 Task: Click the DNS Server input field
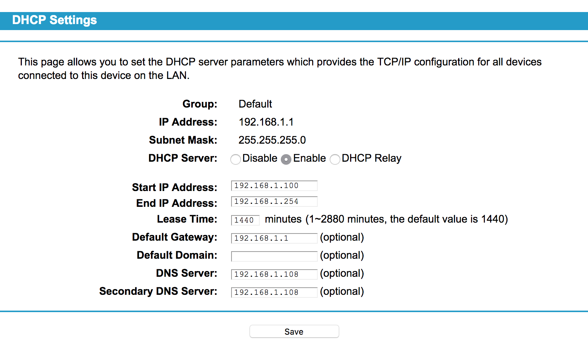(274, 274)
